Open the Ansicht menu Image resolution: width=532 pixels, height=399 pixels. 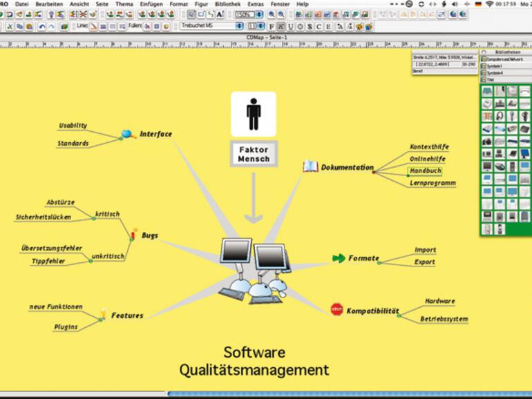click(x=79, y=4)
